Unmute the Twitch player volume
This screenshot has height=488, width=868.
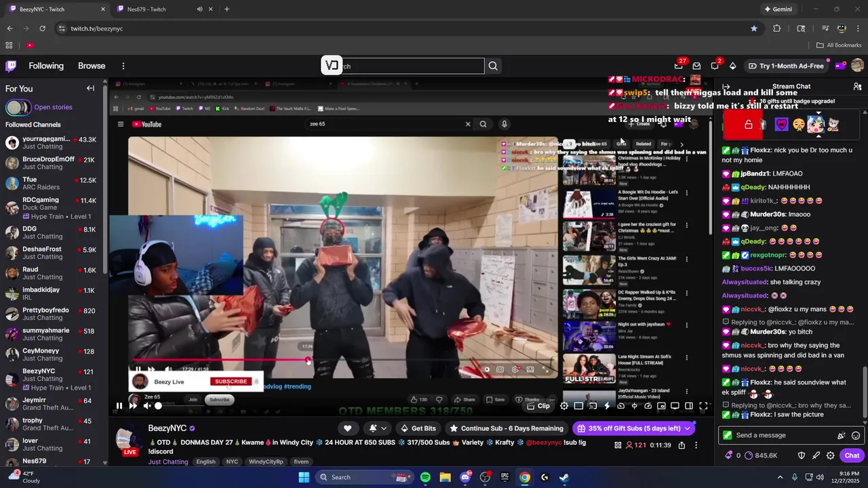(147, 406)
